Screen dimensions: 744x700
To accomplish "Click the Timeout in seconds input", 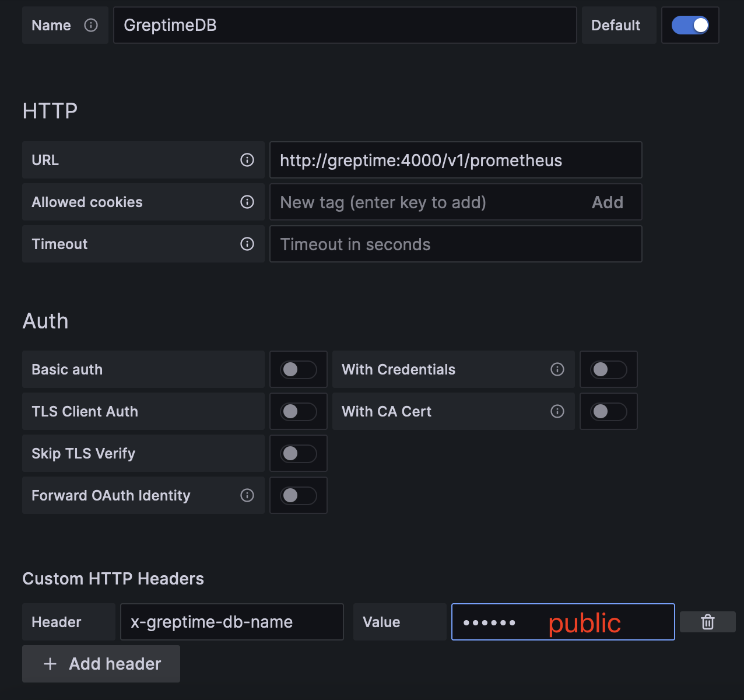I will pos(455,244).
